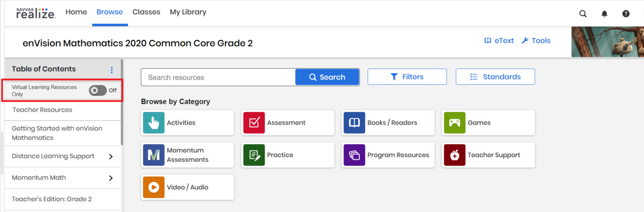The height and width of the screenshot is (212, 644).
Task: Click the Activities hand pointer icon
Action: click(x=154, y=123)
